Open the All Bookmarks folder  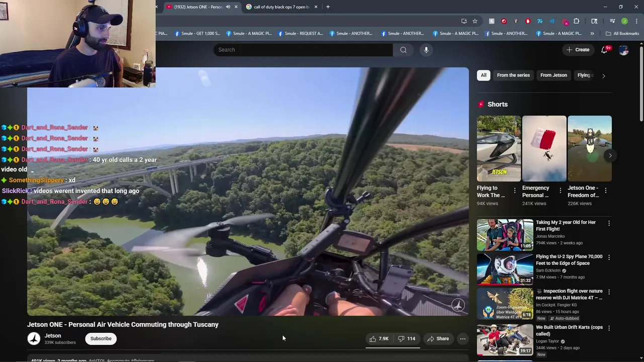[x=622, y=34]
